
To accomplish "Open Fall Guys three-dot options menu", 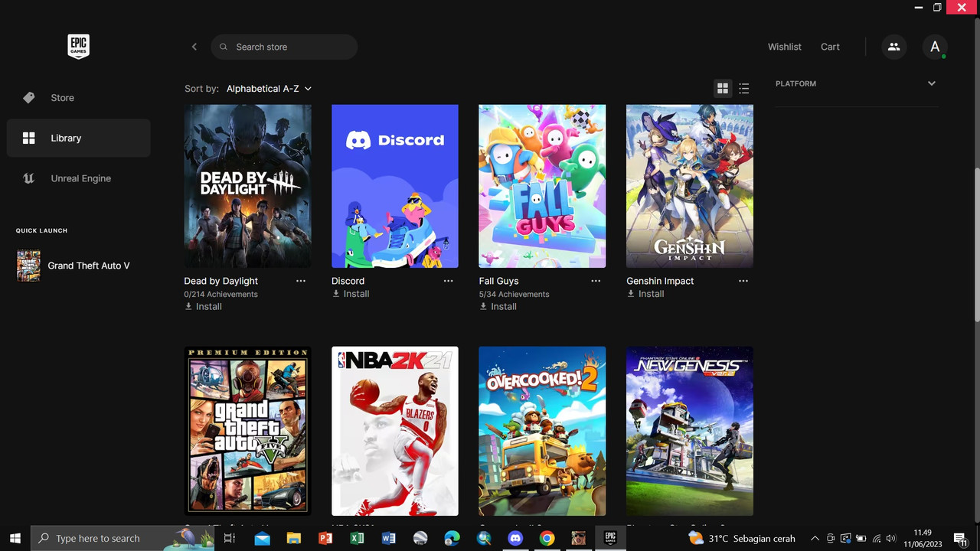I will tap(596, 281).
